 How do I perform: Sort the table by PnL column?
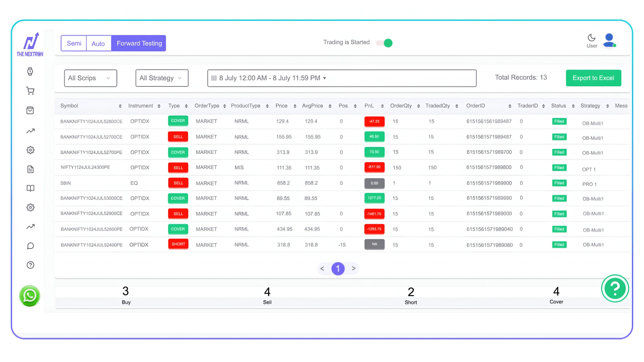pos(382,106)
